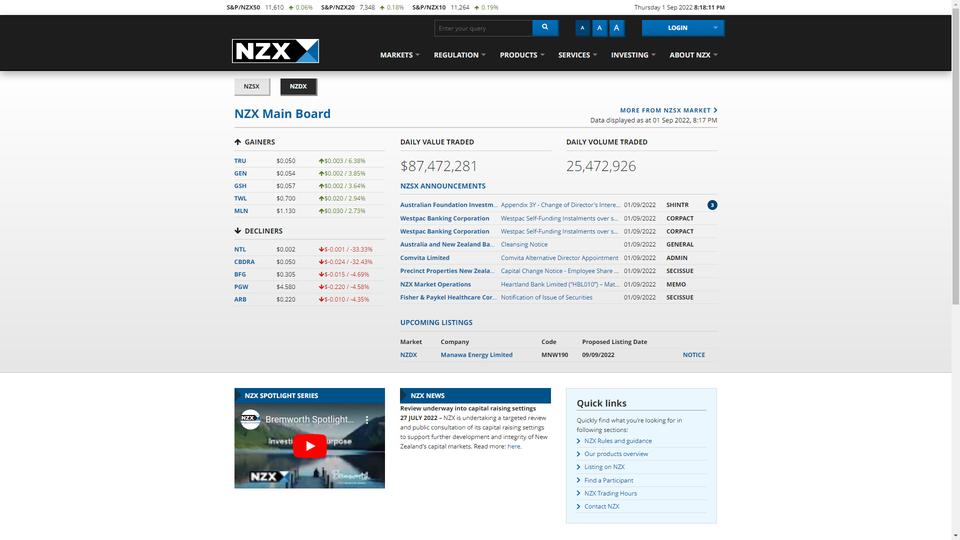
Task: Open the GSH gainer ticker
Action: (x=240, y=186)
